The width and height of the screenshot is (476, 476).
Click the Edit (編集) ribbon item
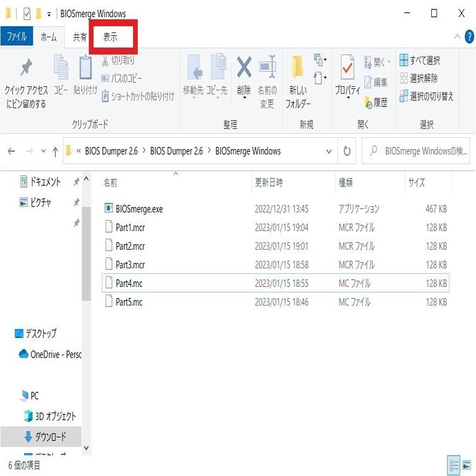(376, 82)
